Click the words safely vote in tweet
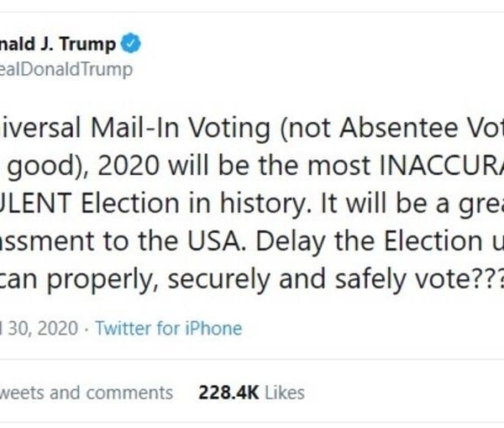 click(x=399, y=275)
